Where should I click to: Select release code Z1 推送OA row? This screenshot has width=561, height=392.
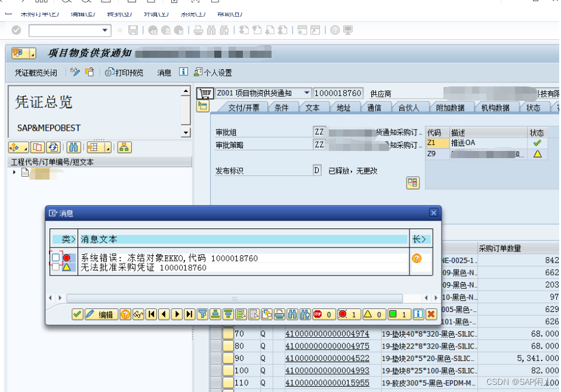coord(486,143)
